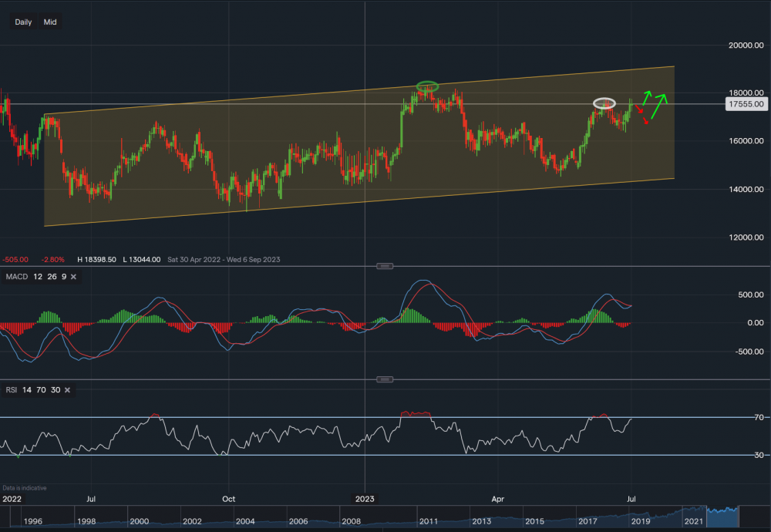Grab the resize handle above RSI pane
The image size is (771, 532).
click(x=385, y=379)
